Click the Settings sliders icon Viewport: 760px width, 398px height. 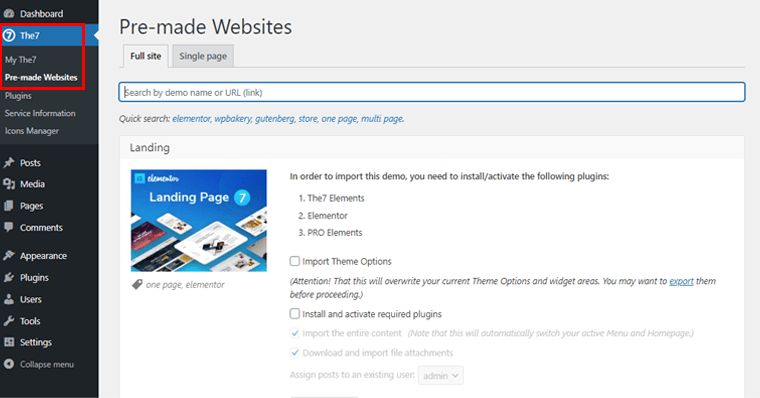[x=9, y=342]
